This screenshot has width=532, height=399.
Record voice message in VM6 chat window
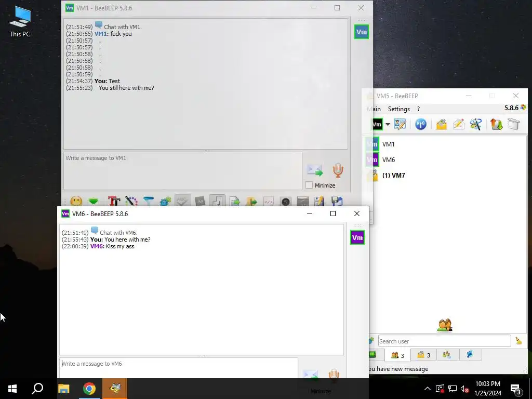coord(334,374)
